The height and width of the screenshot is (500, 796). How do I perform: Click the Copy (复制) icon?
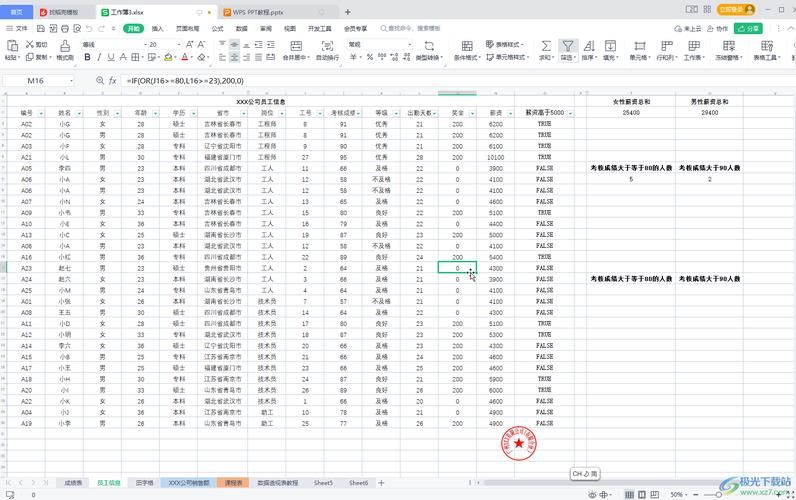30,57
